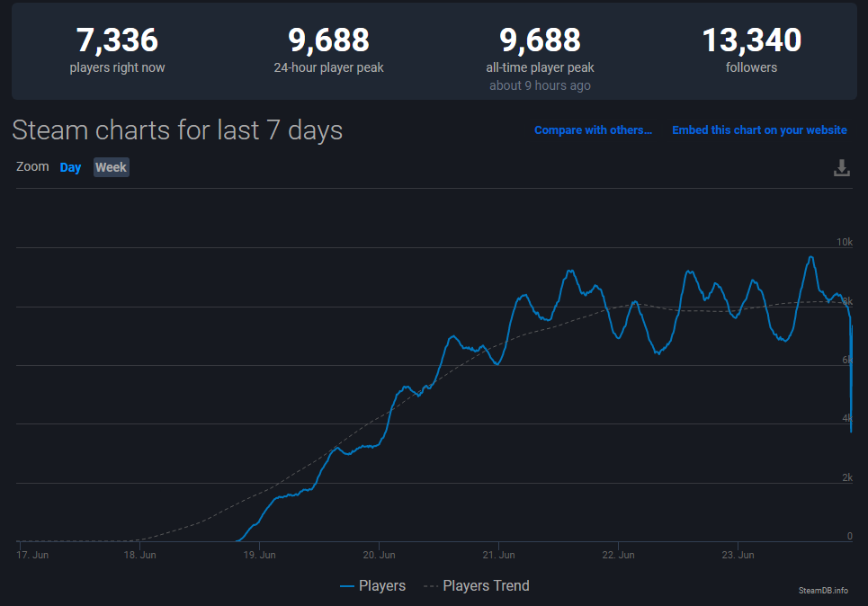
Task: Click the all-time player peak label
Action: coord(540,67)
